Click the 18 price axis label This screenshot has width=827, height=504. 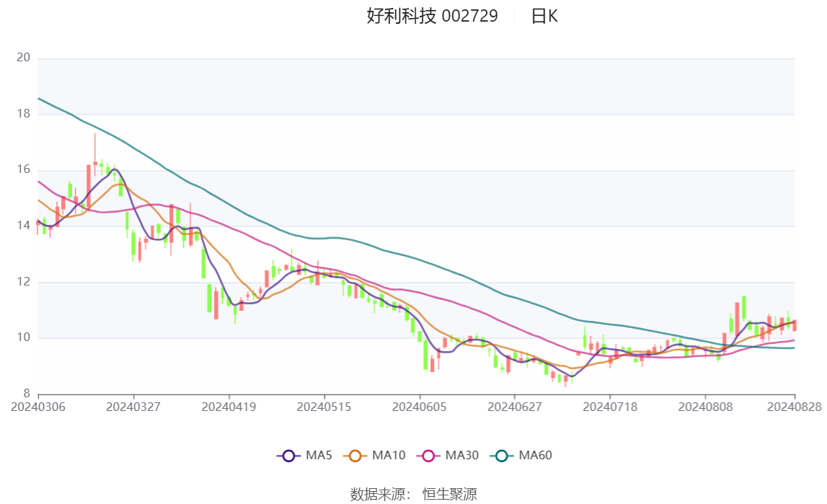24,113
